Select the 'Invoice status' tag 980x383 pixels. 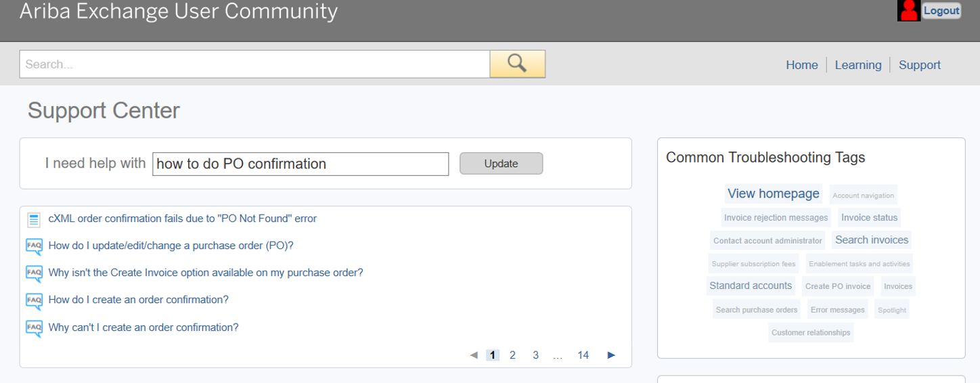tap(870, 218)
